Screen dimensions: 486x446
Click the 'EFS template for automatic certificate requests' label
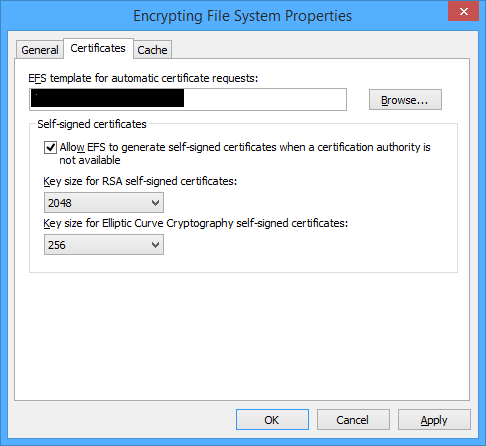[143, 78]
